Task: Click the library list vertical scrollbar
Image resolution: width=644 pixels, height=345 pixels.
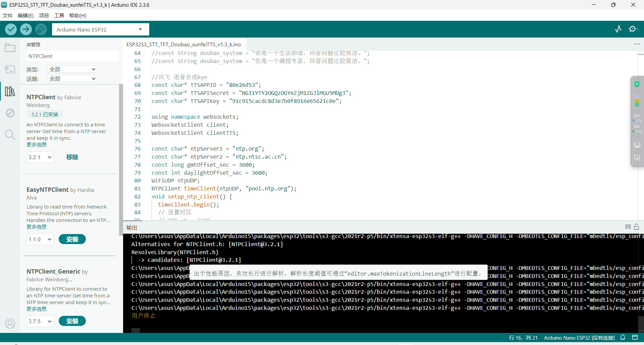Action: 121,160
